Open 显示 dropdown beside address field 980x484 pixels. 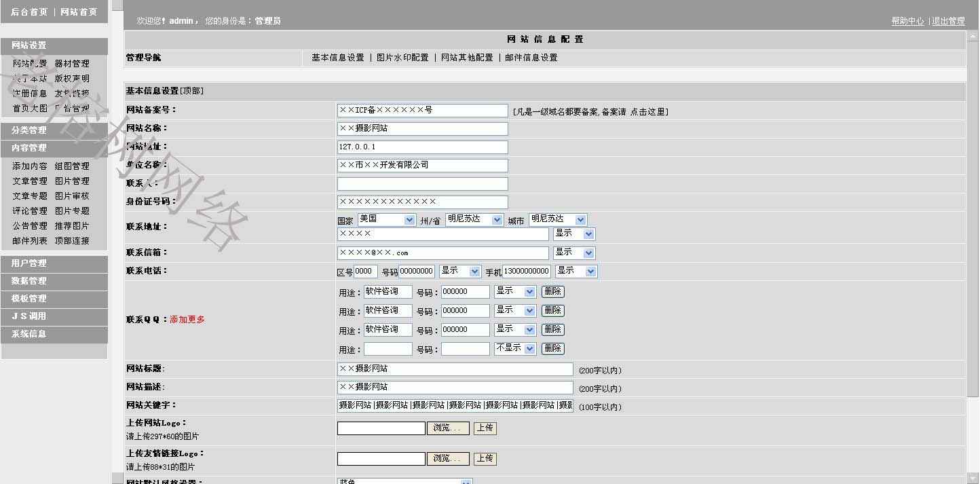(x=574, y=234)
